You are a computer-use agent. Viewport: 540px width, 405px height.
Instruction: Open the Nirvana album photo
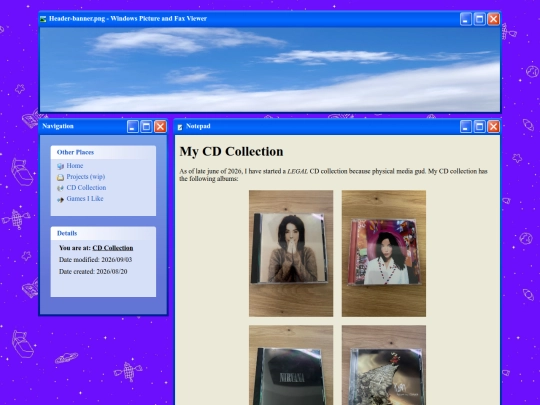pos(291,365)
